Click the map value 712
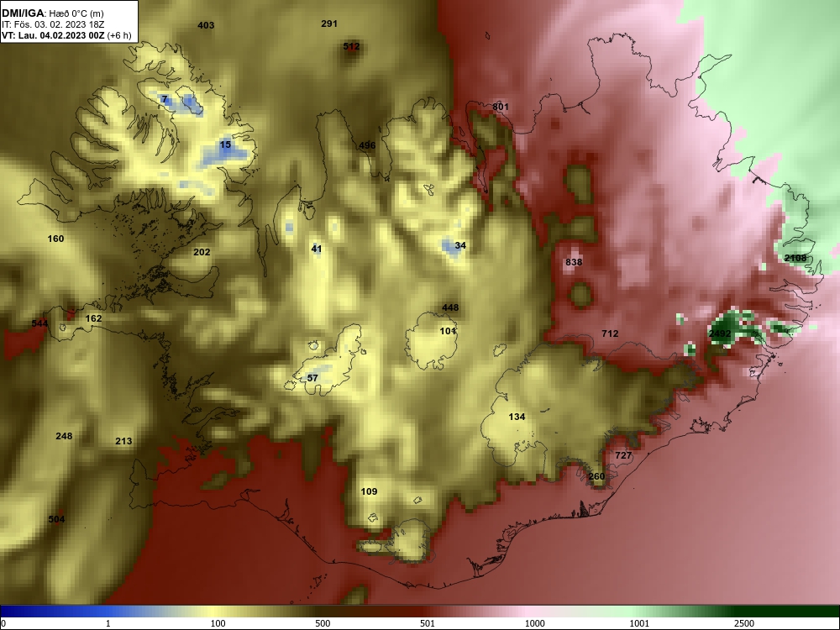The image size is (840, 630). (x=610, y=333)
